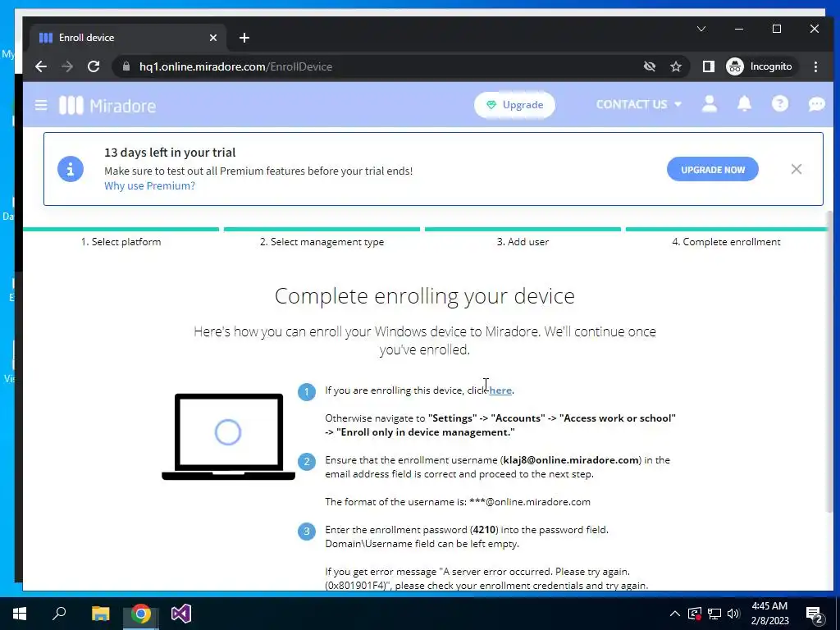Open the tab search chevron
Screen dimensions: 840x630
click(x=701, y=29)
